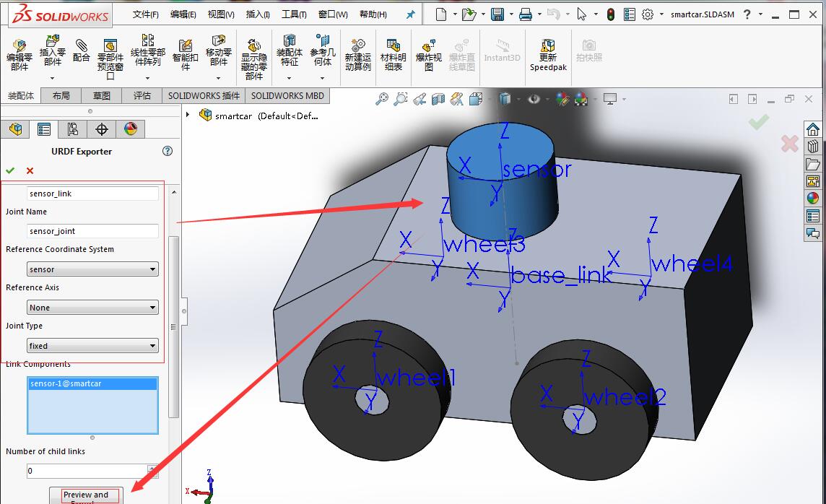This screenshot has height=504, width=826.
Task: Open the Tools menu (工具)
Action: pos(294,14)
